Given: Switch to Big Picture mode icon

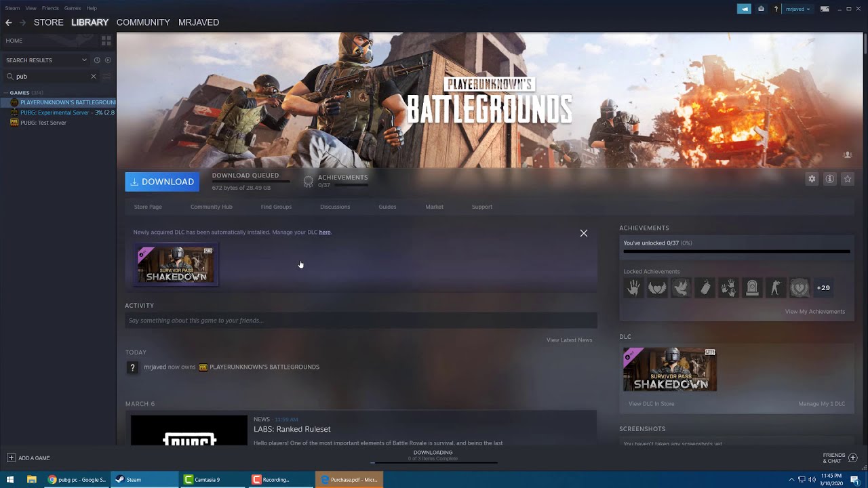Looking at the screenshot, I should click(825, 9).
